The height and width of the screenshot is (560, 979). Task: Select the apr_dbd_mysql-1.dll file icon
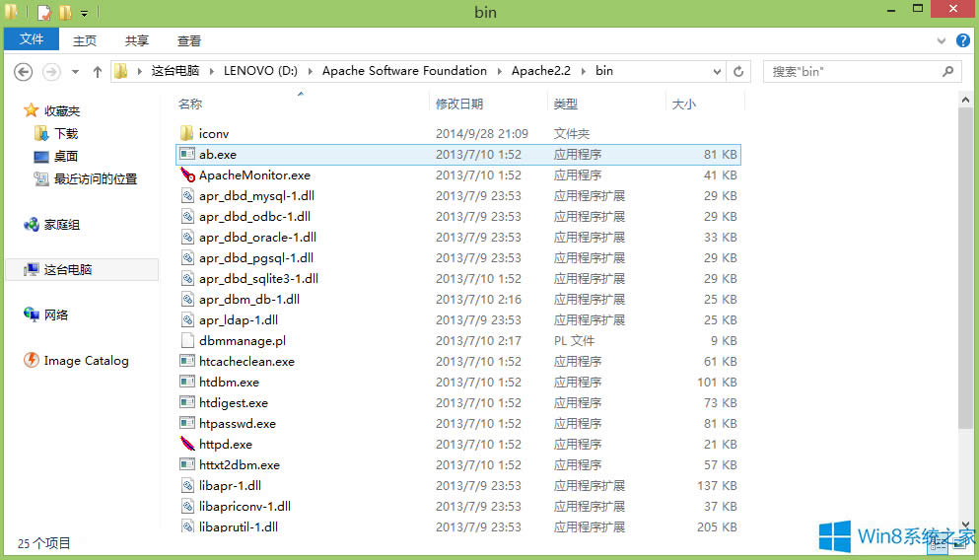click(187, 195)
